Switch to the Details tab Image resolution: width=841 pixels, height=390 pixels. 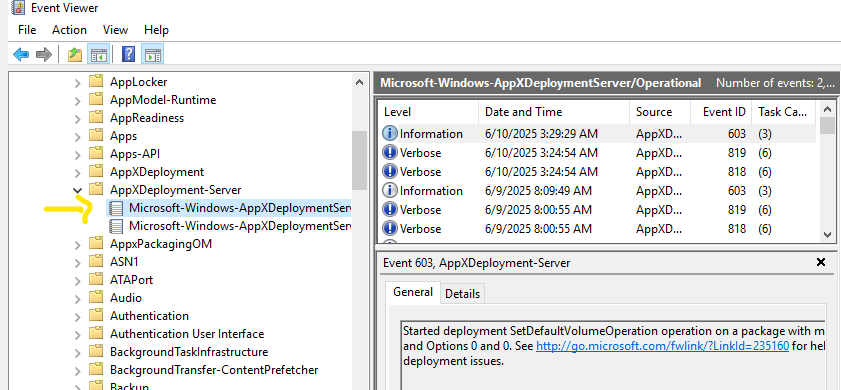pos(462,294)
